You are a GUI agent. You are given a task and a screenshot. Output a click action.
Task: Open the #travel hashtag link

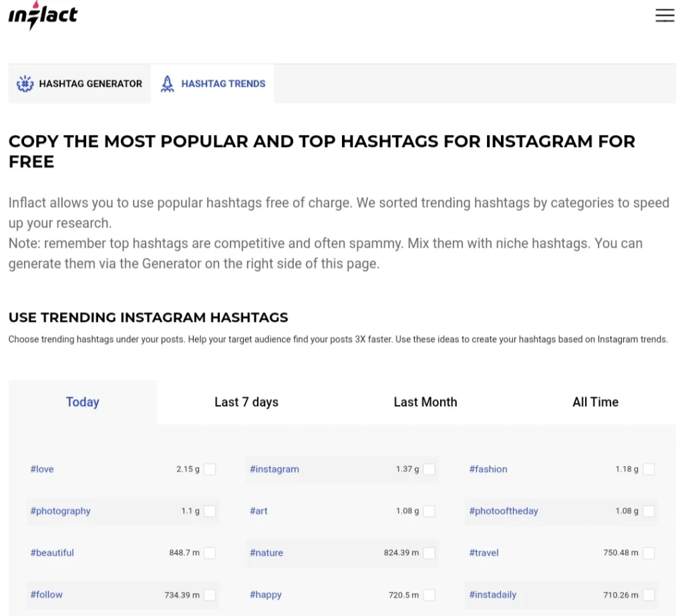(484, 553)
